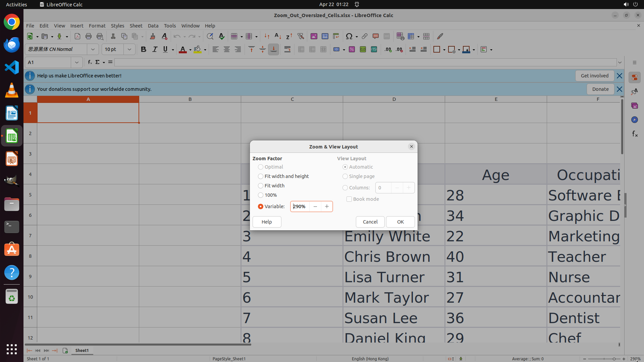The height and width of the screenshot is (362, 644).
Task: Click the Italic formatting icon
Action: (155, 50)
